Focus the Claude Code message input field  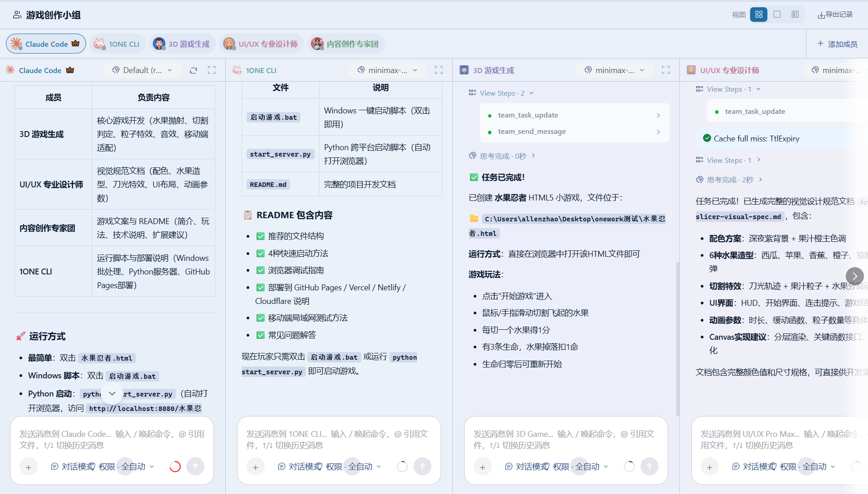(x=112, y=440)
